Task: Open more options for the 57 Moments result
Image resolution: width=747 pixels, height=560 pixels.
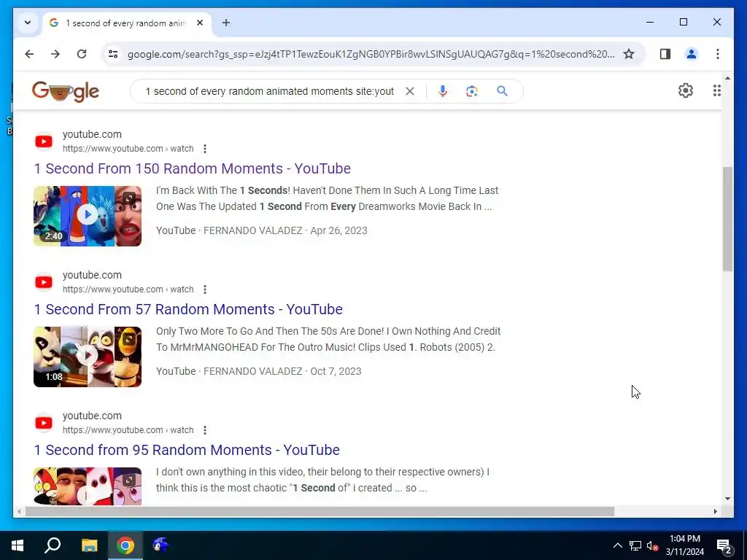Action: [x=205, y=289]
